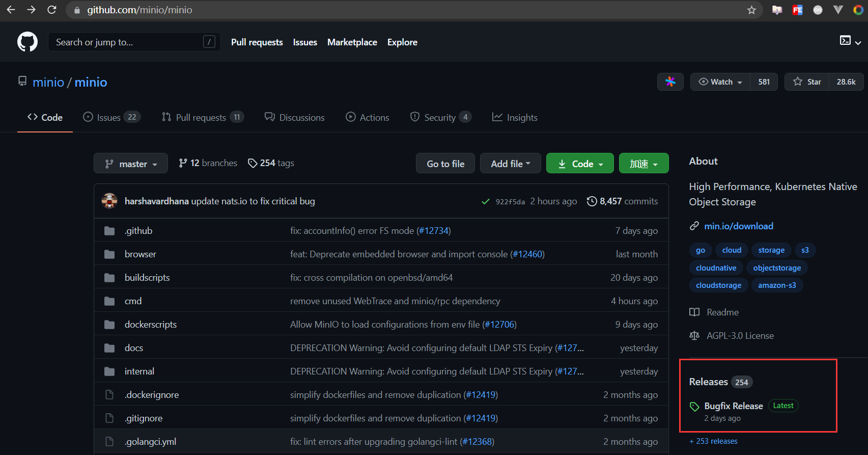
Task: Switch to the Code tab
Action: pyautogui.click(x=45, y=117)
